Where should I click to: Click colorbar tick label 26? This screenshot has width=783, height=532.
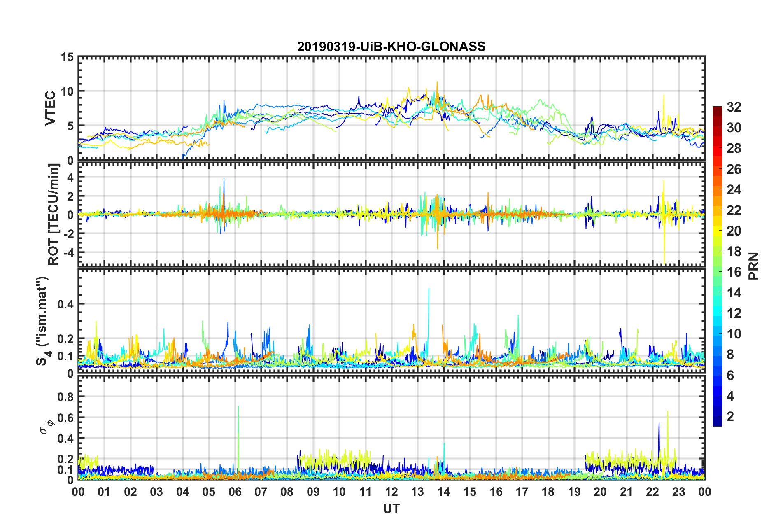(734, 169)
